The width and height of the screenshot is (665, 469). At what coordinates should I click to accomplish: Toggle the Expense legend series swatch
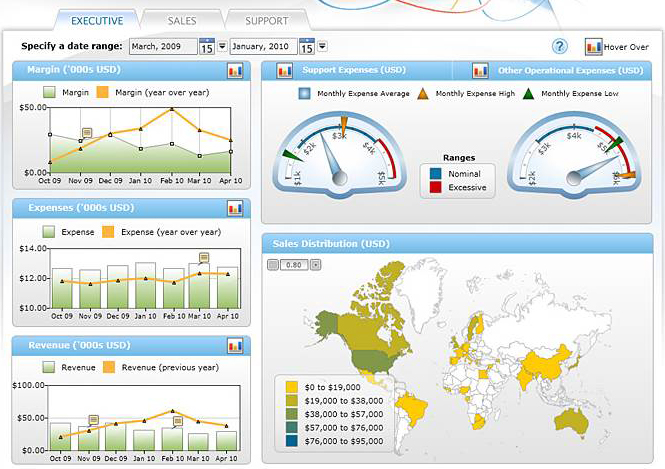(48, 231)
